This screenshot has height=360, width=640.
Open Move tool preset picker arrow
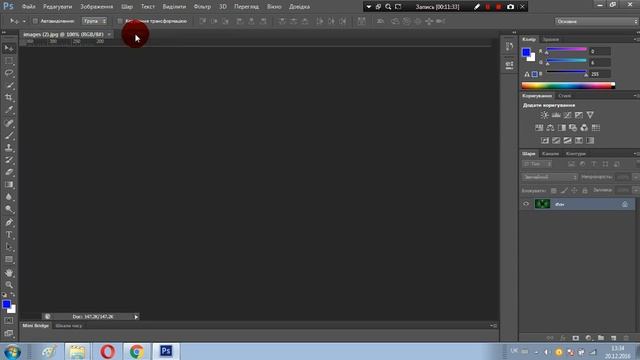click(x=24, y=21)
